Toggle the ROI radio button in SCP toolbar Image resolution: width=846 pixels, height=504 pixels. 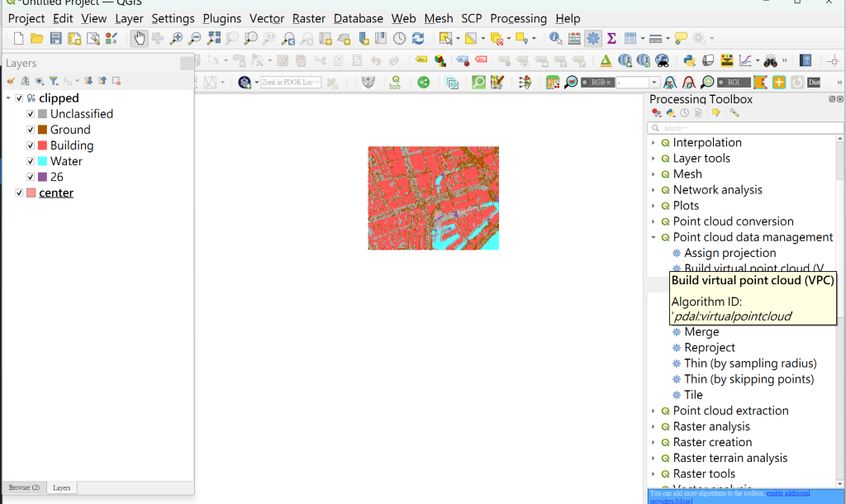coord(720,82)
